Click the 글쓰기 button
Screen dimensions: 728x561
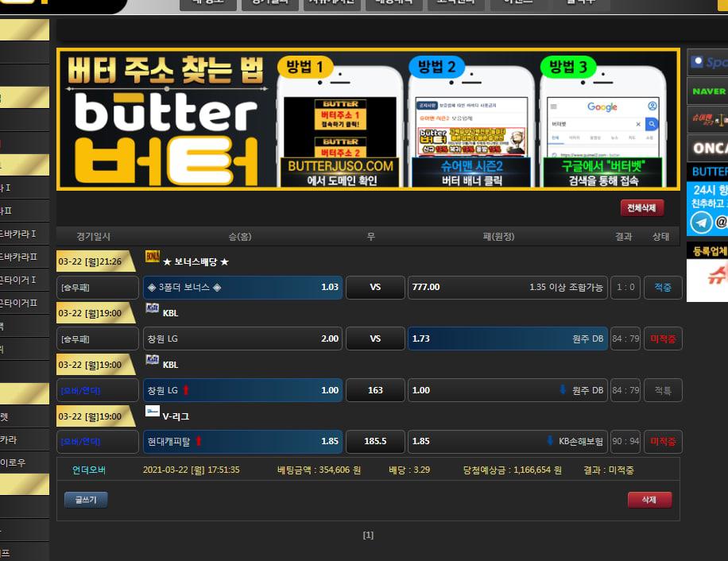click(86, 500)
